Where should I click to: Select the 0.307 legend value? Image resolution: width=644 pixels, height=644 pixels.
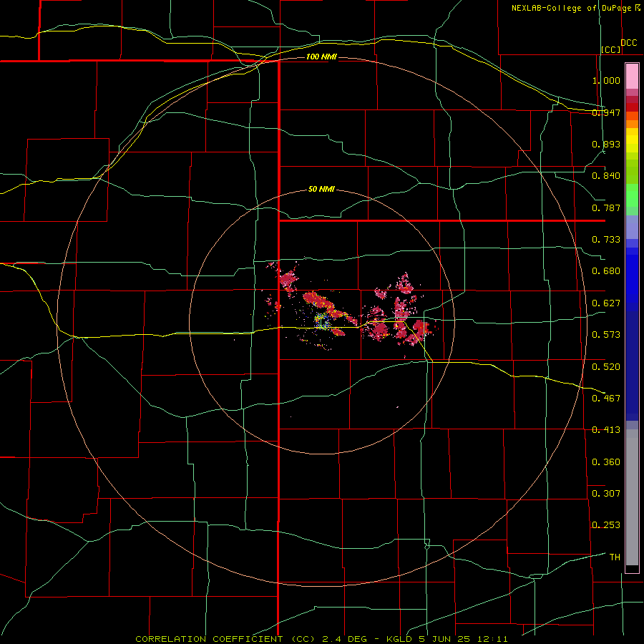pyautogui.click(x=606, y=494)
